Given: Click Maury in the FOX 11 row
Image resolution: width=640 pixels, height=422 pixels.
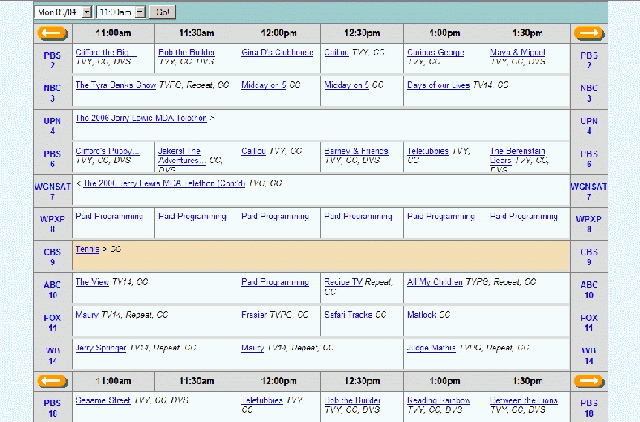Looking at the screenshot, I should (87, 315).
